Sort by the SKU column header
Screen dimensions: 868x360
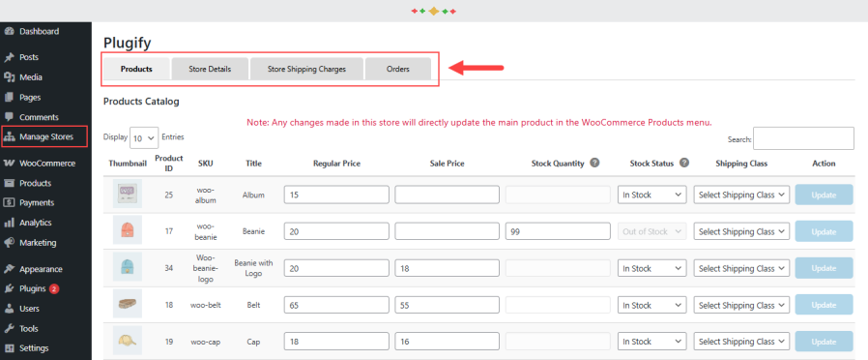[205, 164]
